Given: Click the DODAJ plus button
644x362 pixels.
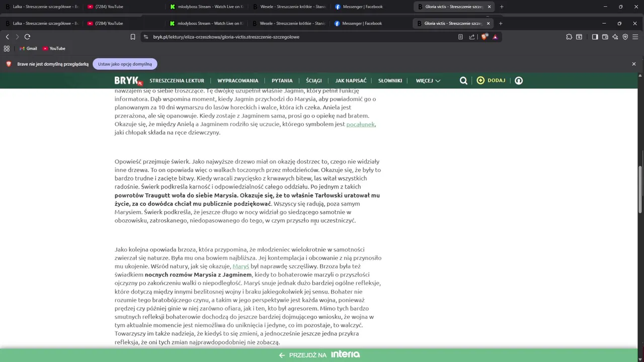Looking at the screenshot, I should [x=491, y=80].
